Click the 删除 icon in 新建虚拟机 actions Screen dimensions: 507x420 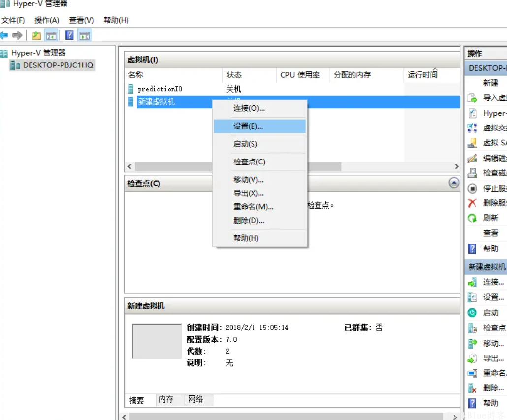(473, 388)
